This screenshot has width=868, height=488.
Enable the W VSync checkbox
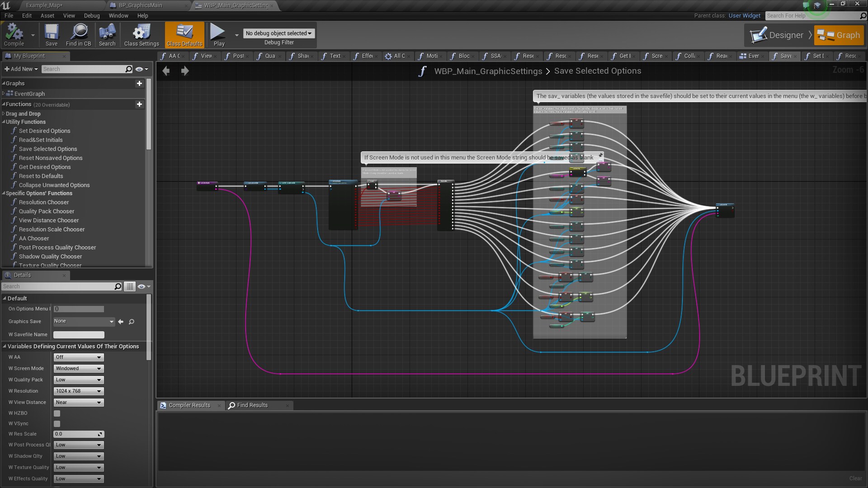[x=57, y=423]
